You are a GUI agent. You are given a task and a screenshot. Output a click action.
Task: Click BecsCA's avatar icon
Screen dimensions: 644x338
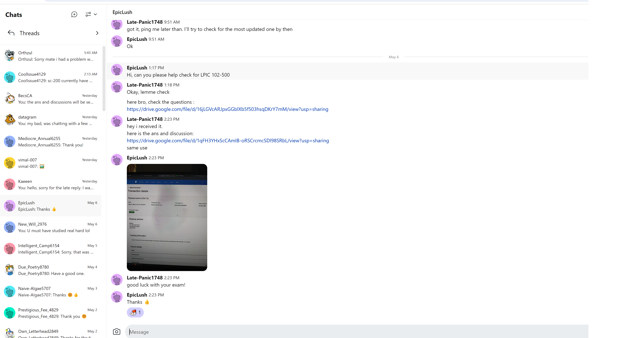click(x=10, y=99)
